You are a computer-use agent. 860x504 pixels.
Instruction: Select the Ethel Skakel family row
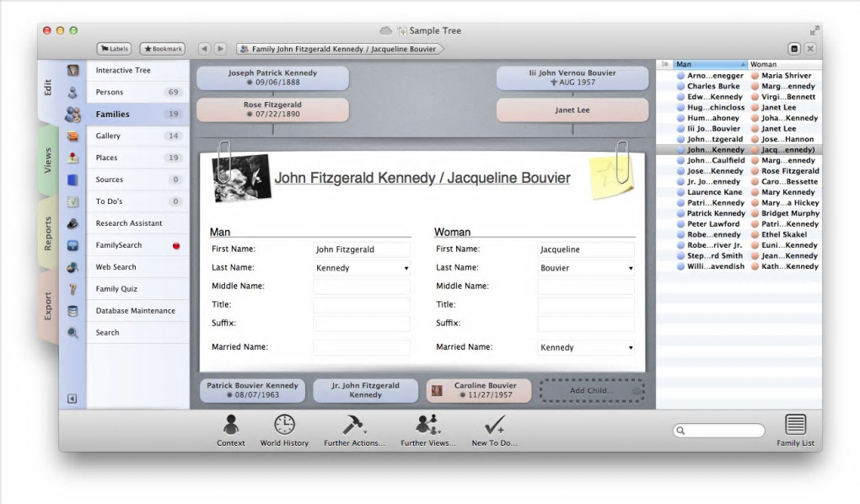click(x=739, y=234)
